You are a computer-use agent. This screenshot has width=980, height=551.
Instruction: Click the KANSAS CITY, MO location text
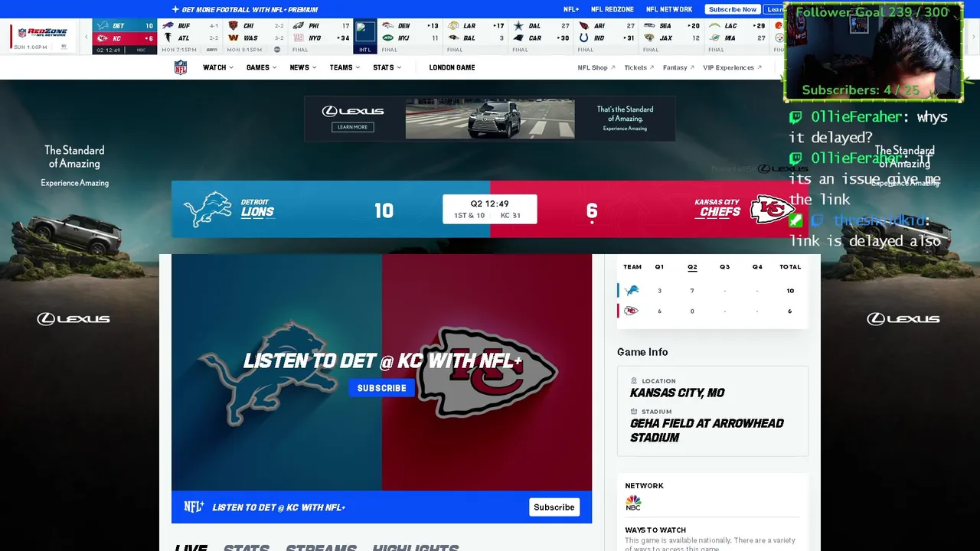[677, 393]
